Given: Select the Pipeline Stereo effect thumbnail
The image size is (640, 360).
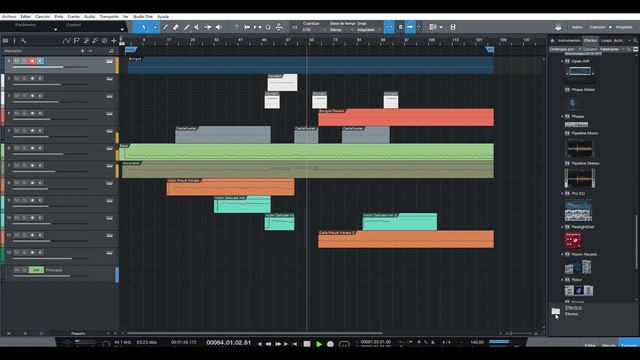Looking at the screenshot, I should 580,178.
